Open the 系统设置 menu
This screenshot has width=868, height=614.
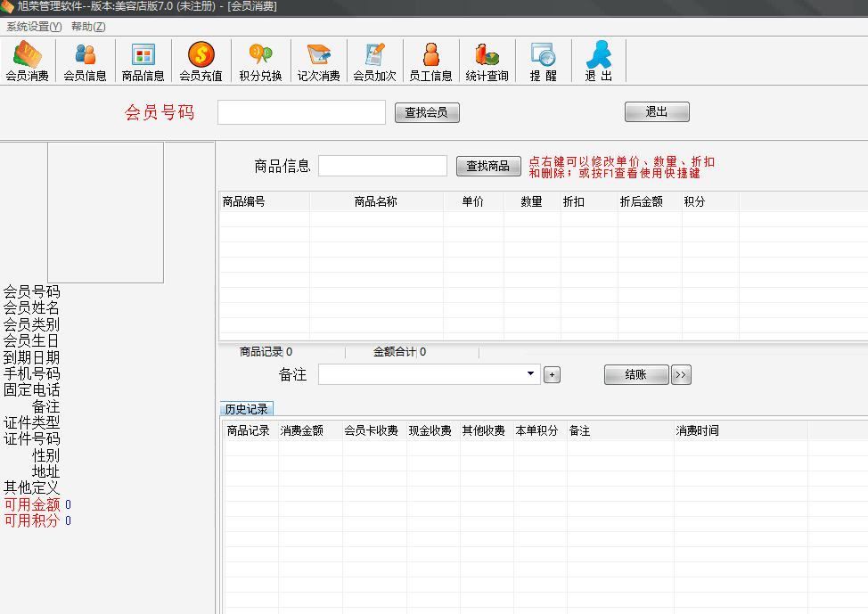click(34, 27)
